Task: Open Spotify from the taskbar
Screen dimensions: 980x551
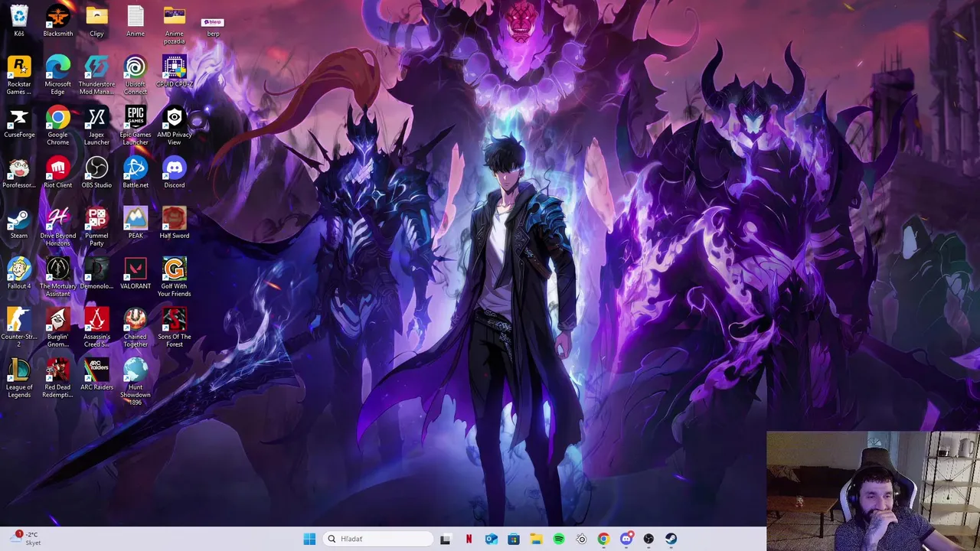Action: coord(559,539)
